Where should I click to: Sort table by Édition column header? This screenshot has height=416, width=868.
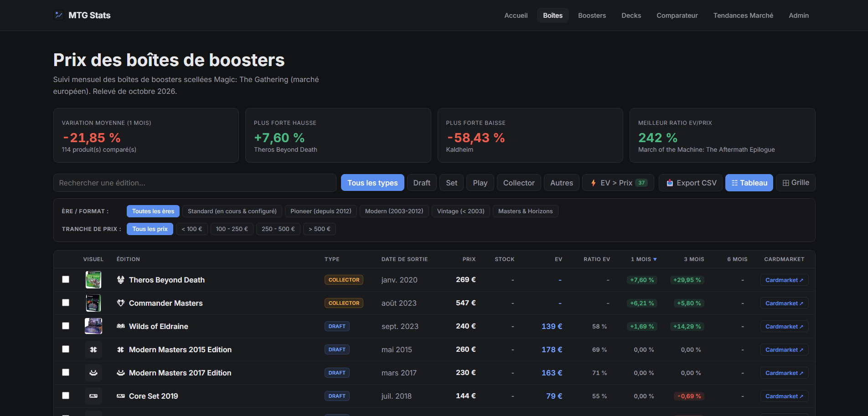pyautogui.click(x=128, y=259)
